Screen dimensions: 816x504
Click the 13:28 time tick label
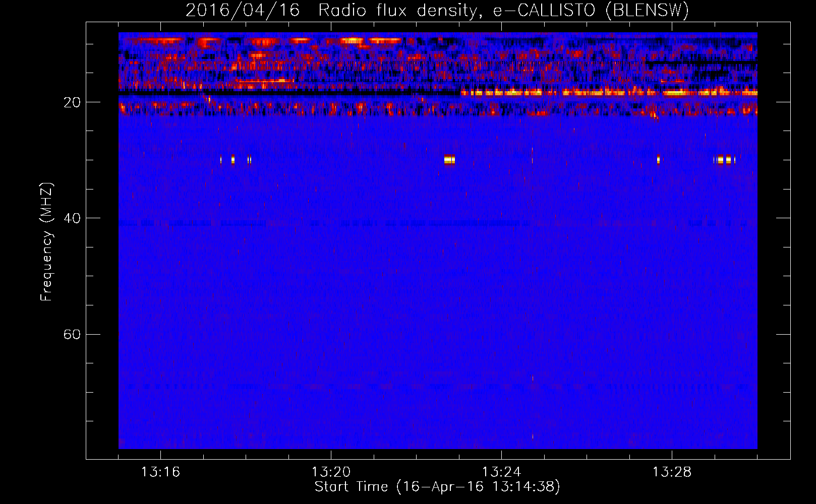pos(672,472)
